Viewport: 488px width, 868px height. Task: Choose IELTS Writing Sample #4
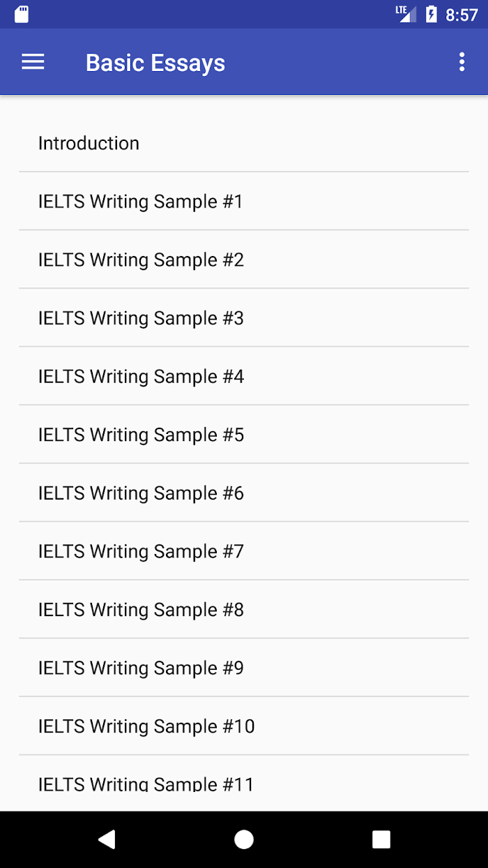(x=244, y=376)
